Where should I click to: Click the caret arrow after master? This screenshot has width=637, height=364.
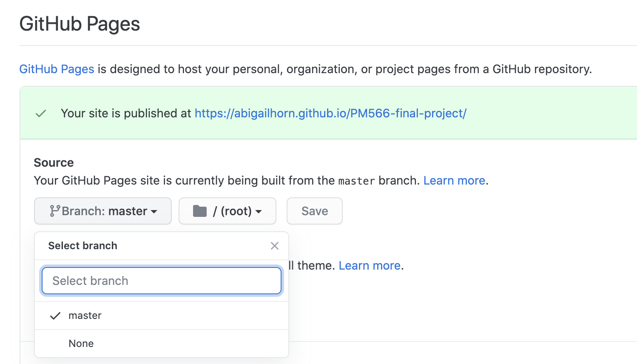pyautogui.click(x=154, y=212)
